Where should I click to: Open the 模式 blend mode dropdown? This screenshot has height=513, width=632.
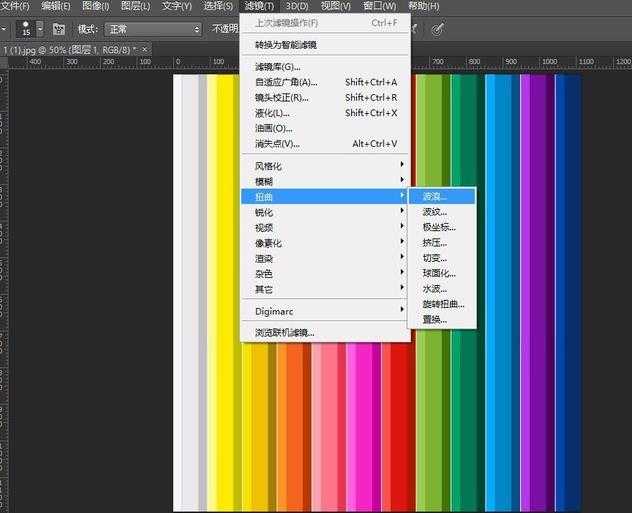(153, 29)
